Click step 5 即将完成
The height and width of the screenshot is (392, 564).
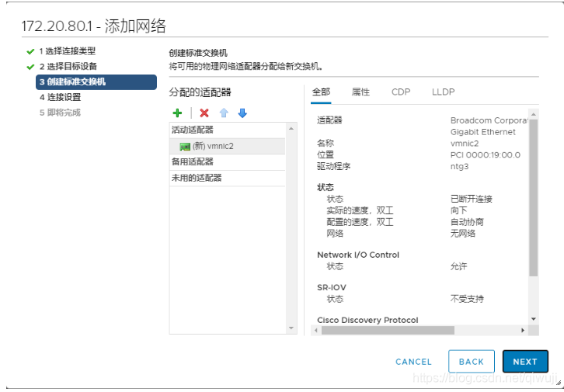point(60,113)
